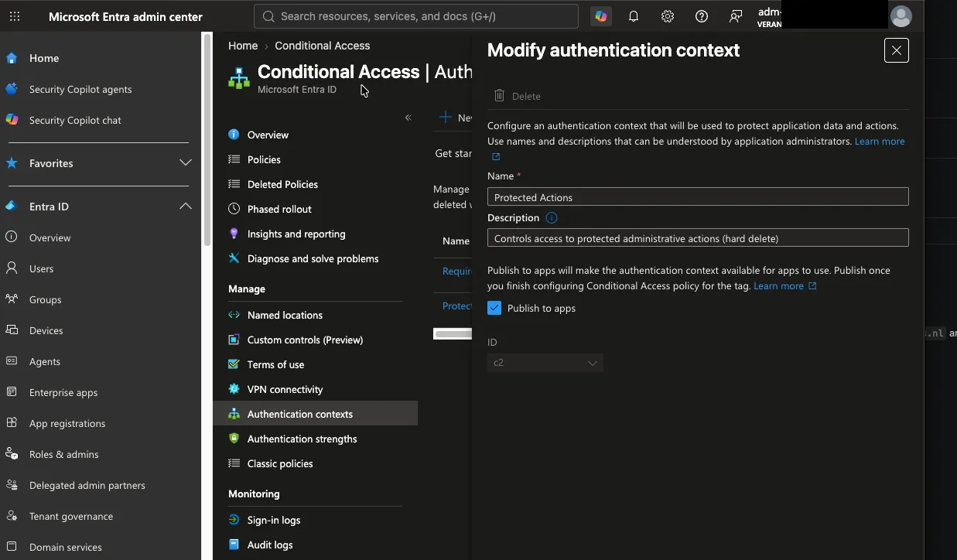Click the top search resources box
This screenshot has width=957, height=560.
415,16
